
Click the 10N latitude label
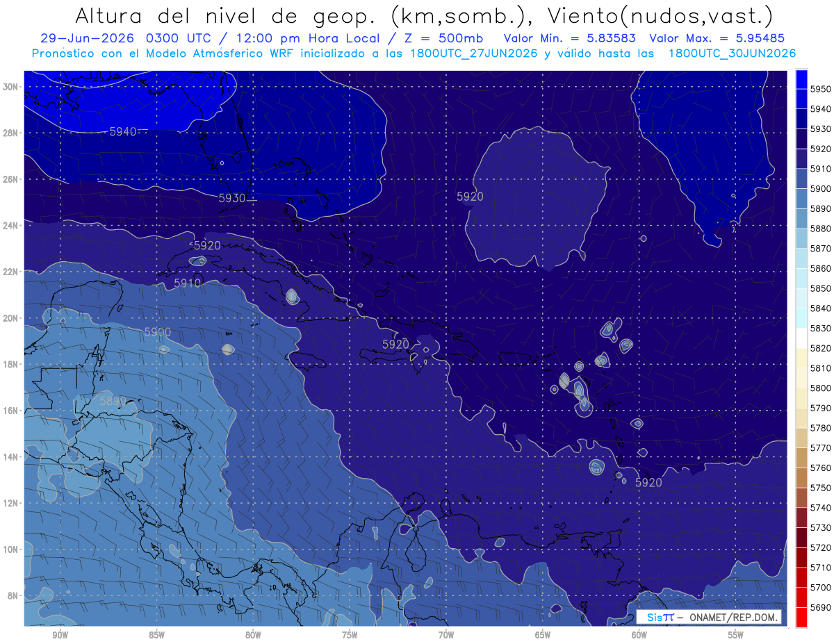click(10, 549)
